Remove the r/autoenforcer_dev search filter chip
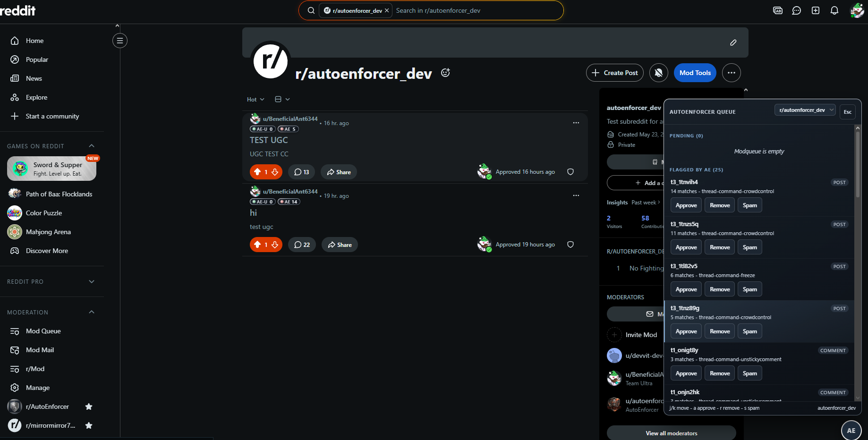Image resolution: width=868 pixels, height=440 pixels. pos(387,10)
